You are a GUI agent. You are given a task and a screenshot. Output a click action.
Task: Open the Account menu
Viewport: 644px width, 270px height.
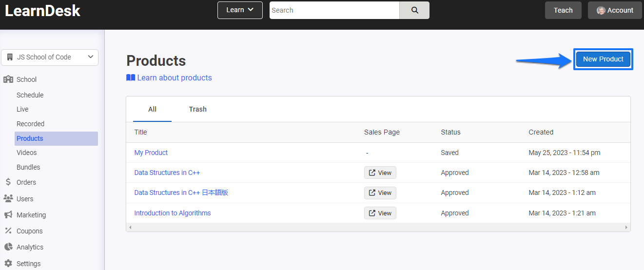pos(615,10)
